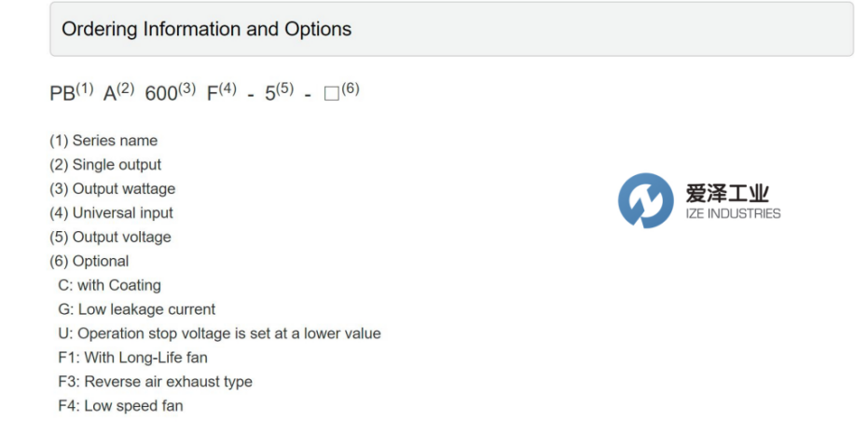868x435 pixels.
Task: Click the U: Operation stop voltage option
Action: click(219, 334)
